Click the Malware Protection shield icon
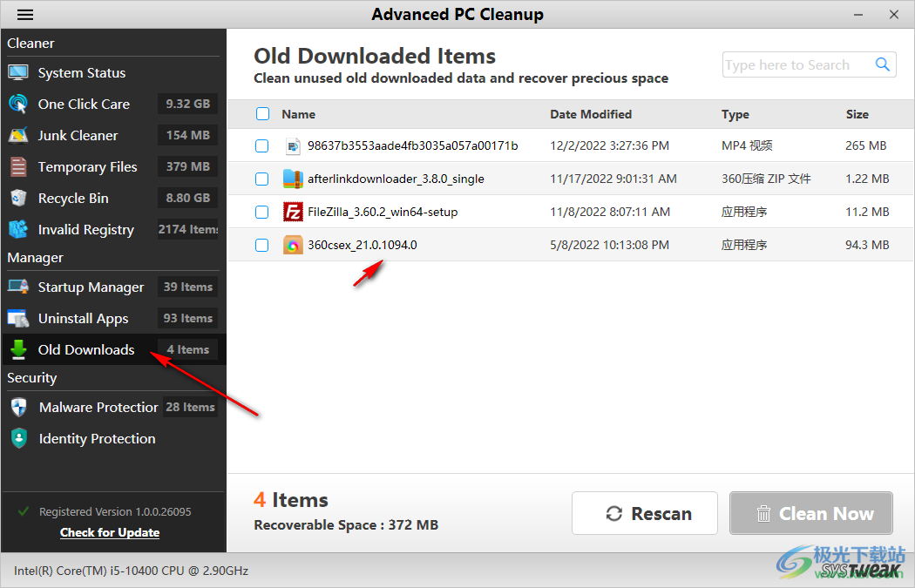The height and width of the screenshot is (588, 915). click(18, 407)
